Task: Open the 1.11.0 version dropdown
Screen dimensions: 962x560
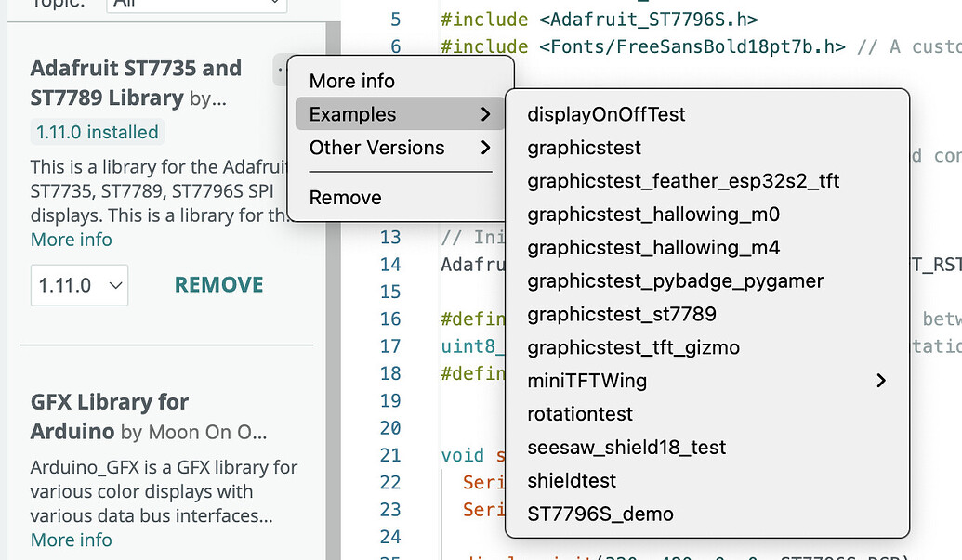Action: (x=79, y=285)
